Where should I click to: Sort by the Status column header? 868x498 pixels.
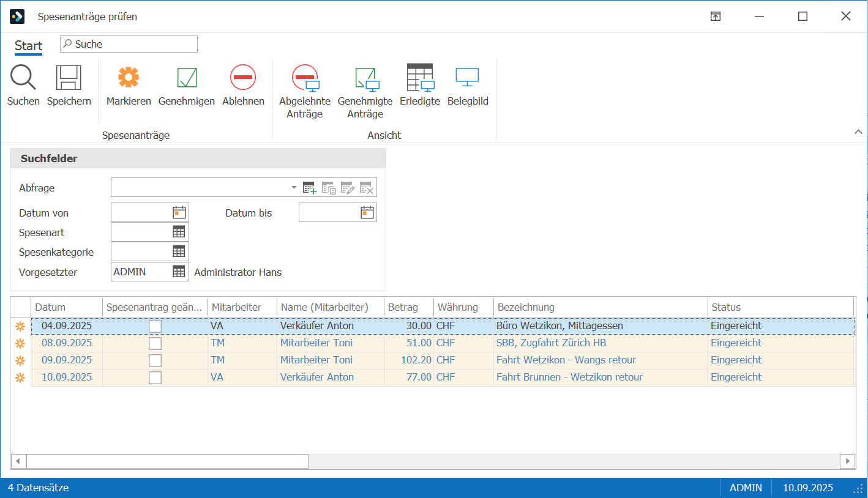click(780, 307)
